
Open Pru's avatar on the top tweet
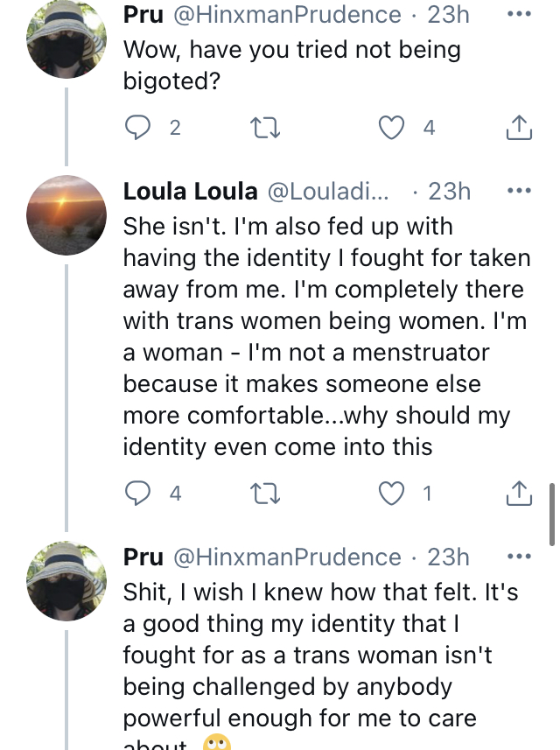click(x=66, y=39)
